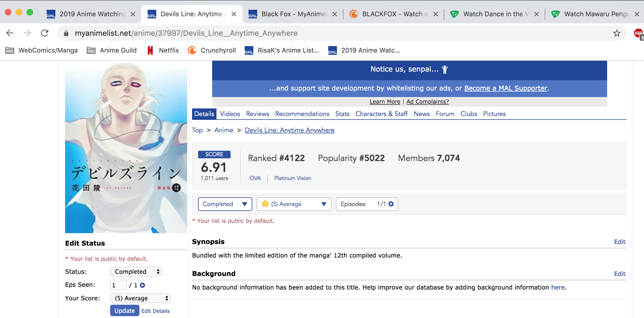Go back using the browser back arrow
The height and width of the screenshot is (318, 644).
[10, 33]
